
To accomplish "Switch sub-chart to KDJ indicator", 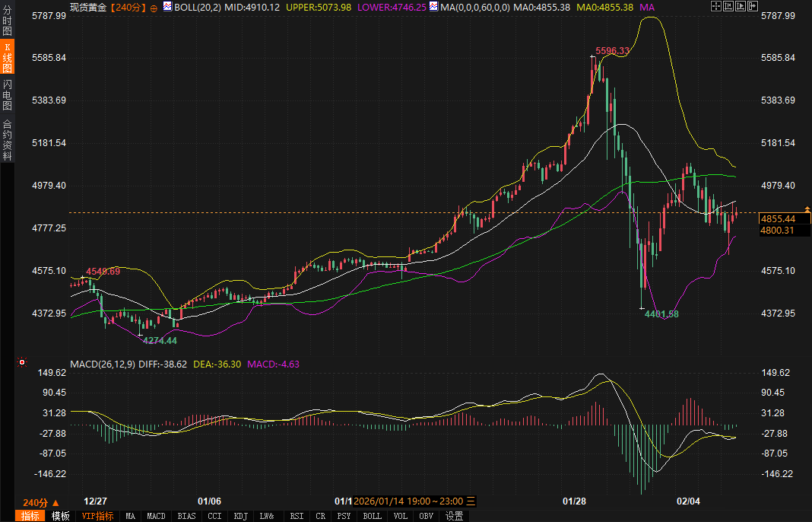I will point(240,516).
